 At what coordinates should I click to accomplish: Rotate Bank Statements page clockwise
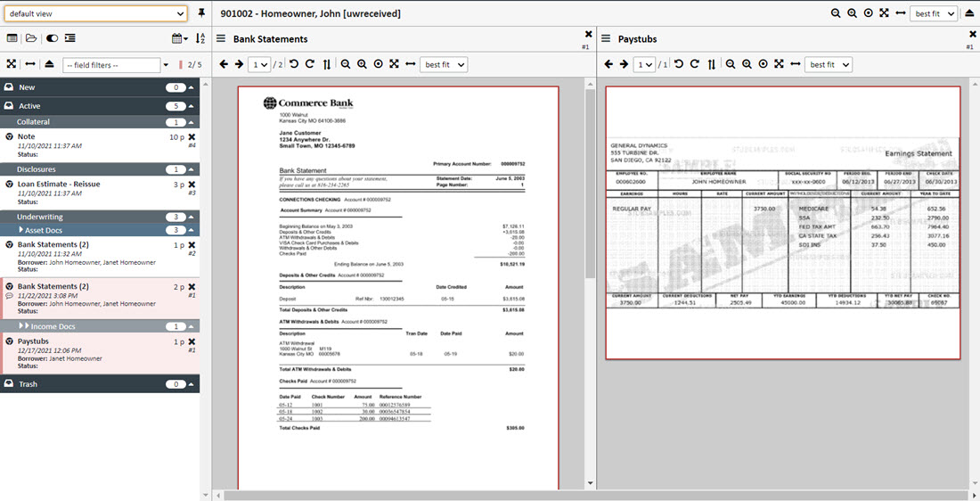coord(309,64)
